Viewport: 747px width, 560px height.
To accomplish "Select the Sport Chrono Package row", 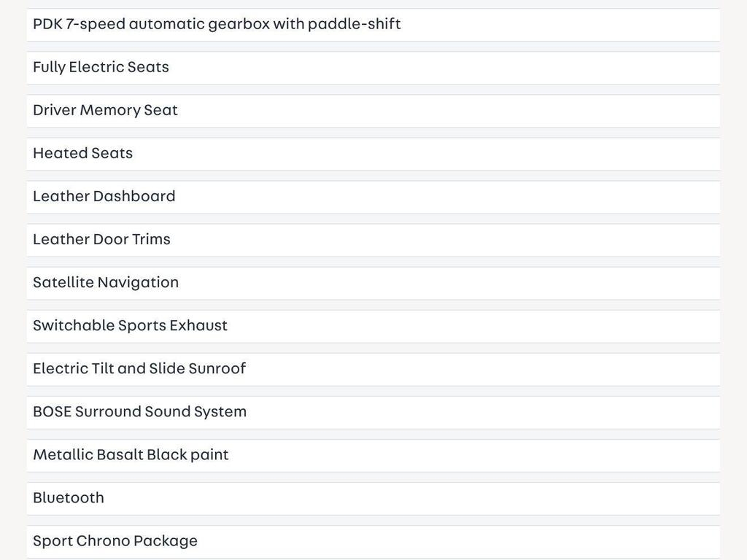I will [x=373, y=542].
